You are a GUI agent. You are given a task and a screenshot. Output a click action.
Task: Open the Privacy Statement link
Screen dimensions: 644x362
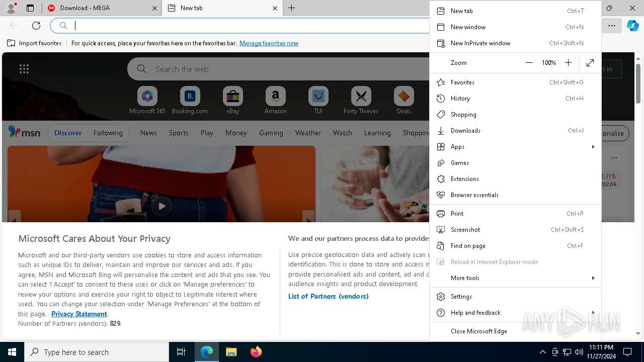[x=79, y=314]
